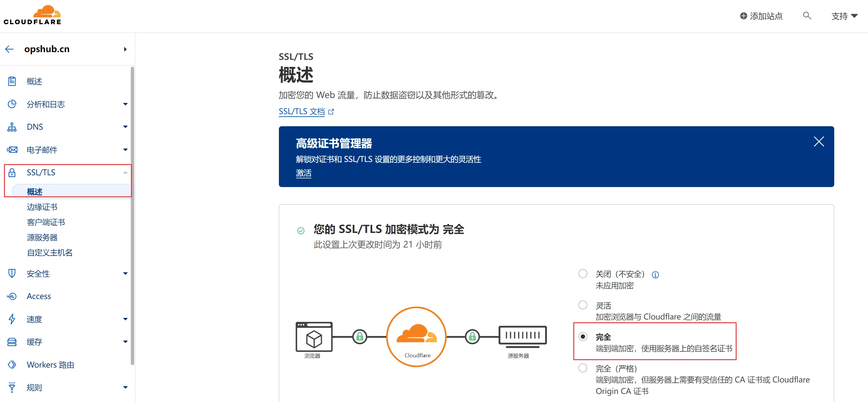Click the overview clipboard icon in sidebar
This screenshot has height=402, width=868.
tap(12, 81)
